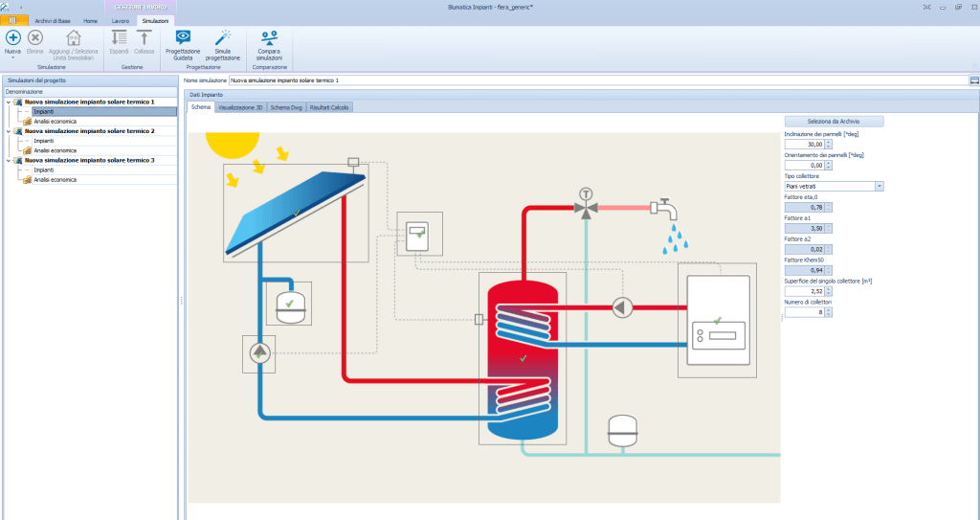Screen dimensions: 980x520
Task: Open the Risultati Calcolo tab
Action: (x=329, y=107)
